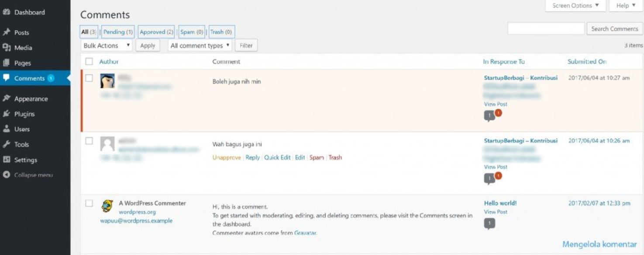Click the Settings sliders icon
644x255 pixels.
coord(7,160)
